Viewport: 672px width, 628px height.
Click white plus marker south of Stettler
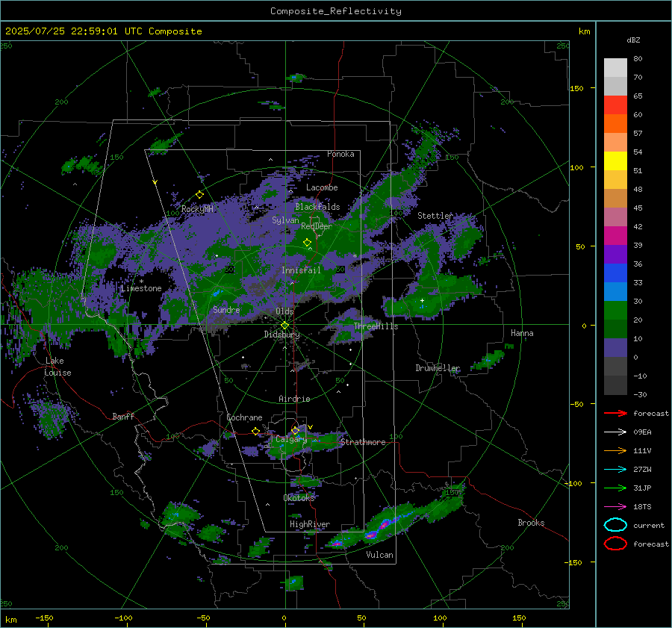[x=422, y=300]
